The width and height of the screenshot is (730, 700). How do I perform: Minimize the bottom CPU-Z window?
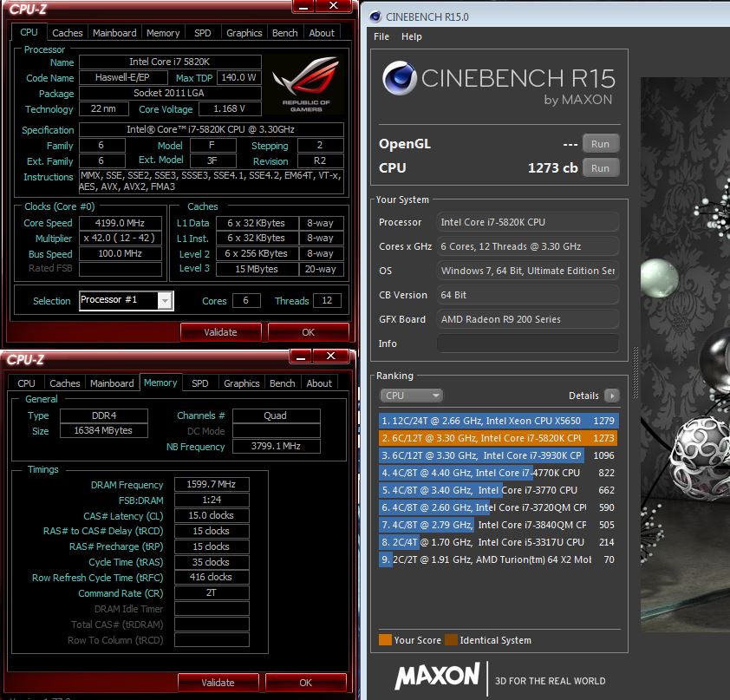(x=301, y=357)
